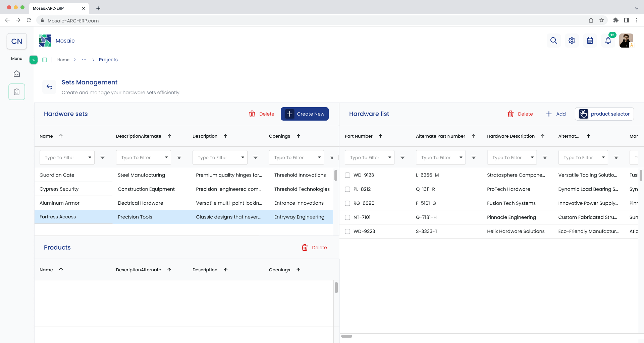644x343 pixels.
Task: Open the calendar icon
Action: (590, 41)
